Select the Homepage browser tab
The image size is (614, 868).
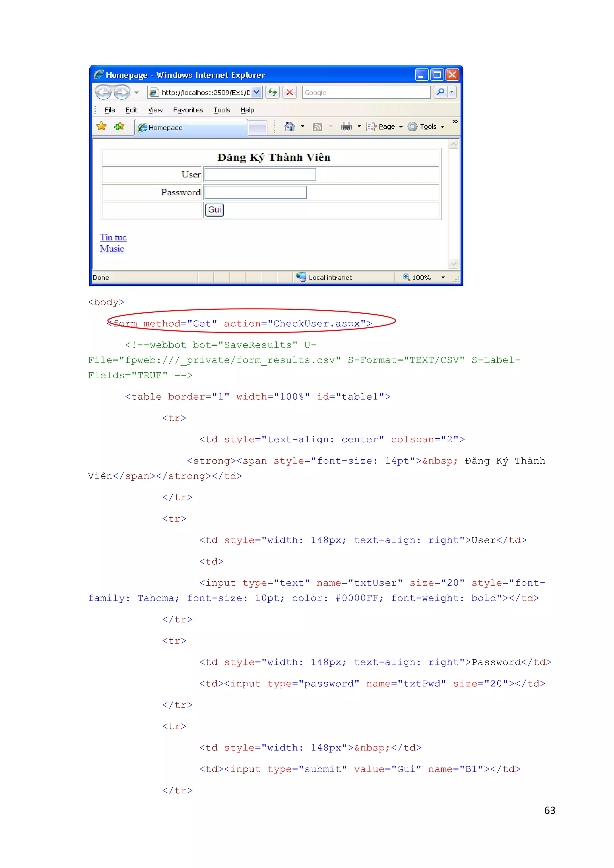point(191,128)
